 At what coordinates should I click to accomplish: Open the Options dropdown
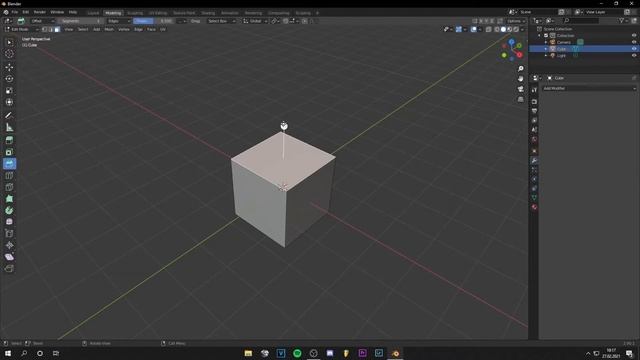coord(516,21)
